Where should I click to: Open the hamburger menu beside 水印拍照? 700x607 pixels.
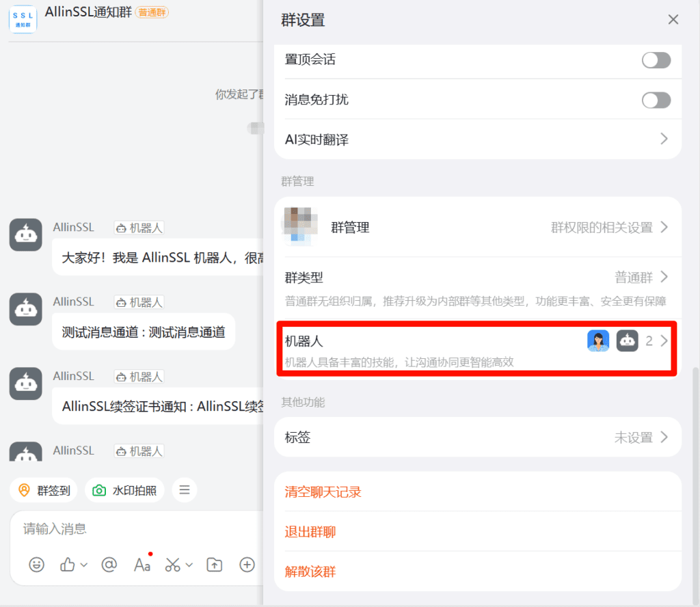[185, 490]
